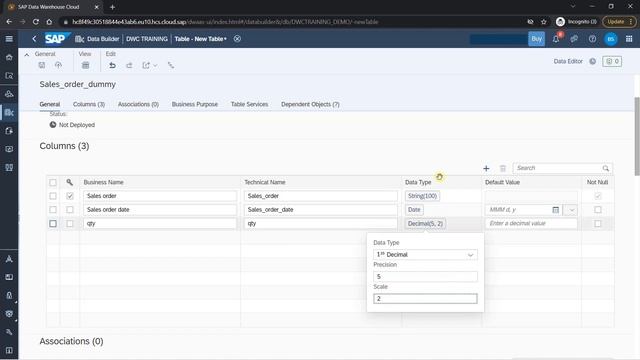Image resolution: width=640 pixels, height=360 pixels.
Task: Deploy the table using the toolbar icon
Action: pos(58,65)
